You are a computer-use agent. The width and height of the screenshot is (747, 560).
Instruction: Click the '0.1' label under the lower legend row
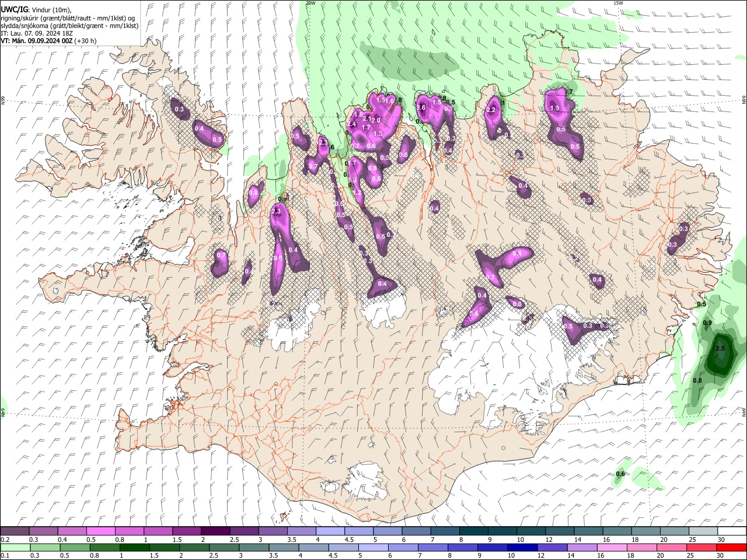[5, 556]
